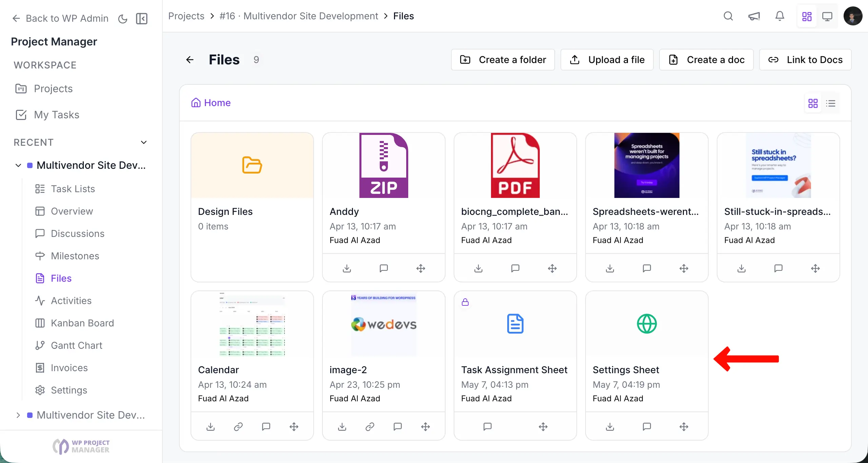Switch to grid dashboard icon in header

coord(807,16)
